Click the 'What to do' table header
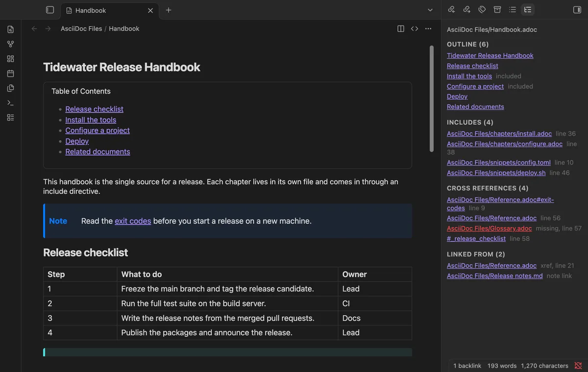Viewport: 588px width, 372px height. click(x=228, y=274)
